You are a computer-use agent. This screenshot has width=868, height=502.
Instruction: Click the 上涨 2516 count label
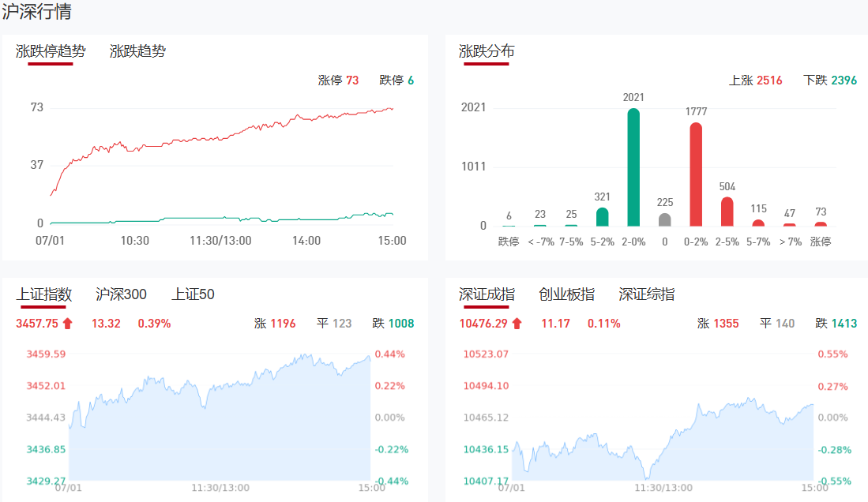pos(755,81)
